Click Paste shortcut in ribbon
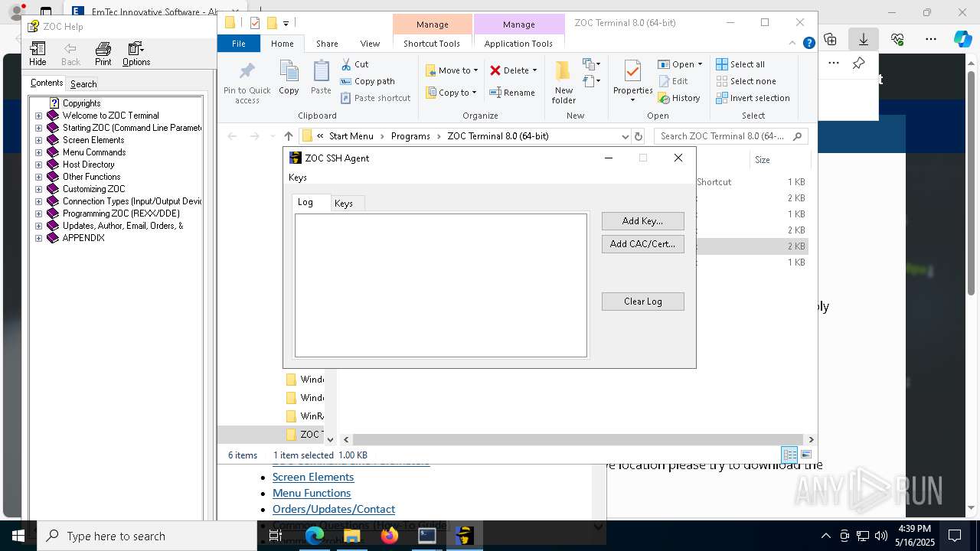The image size is (980, 551). (375, 98)
